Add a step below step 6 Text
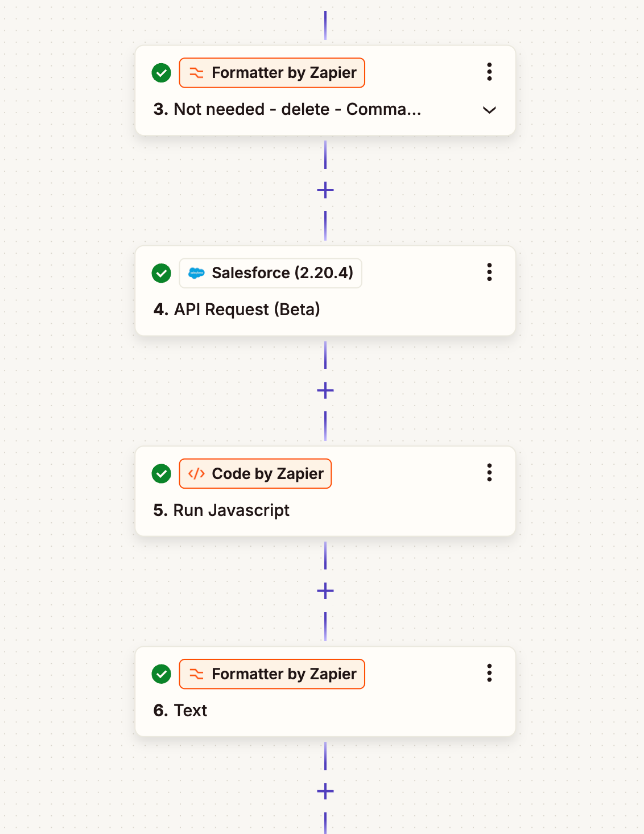Screen dimensions: 644x834 pos(325,791)
